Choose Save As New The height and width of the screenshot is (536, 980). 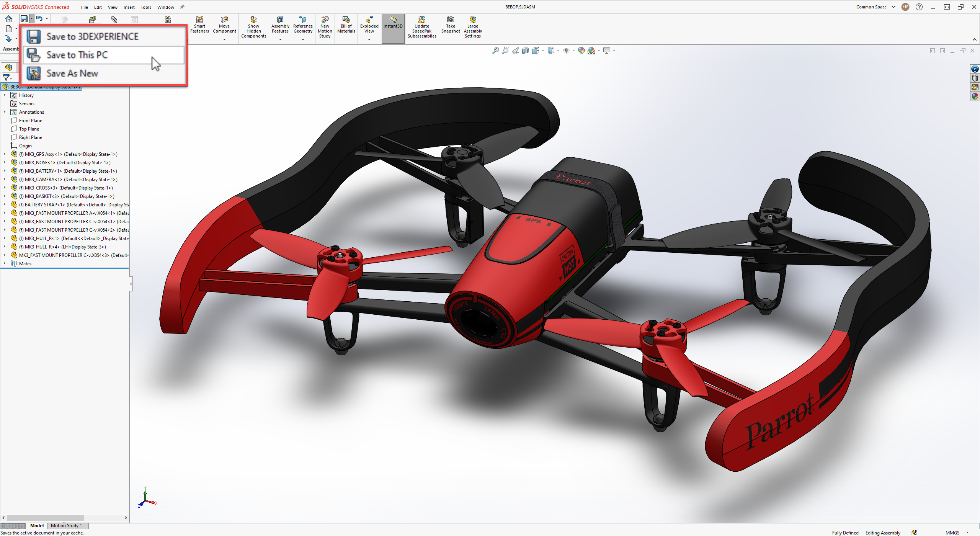pos(104,74)
